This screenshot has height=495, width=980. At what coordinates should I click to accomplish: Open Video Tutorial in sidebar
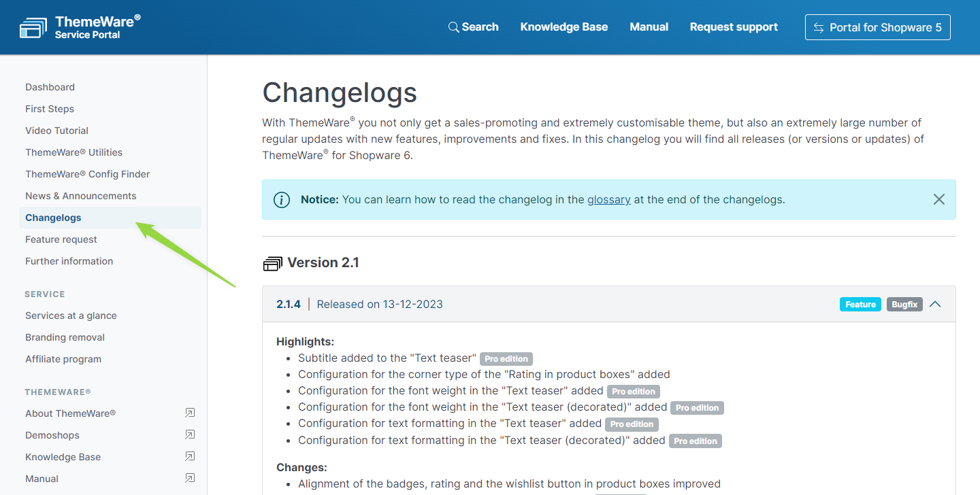coord(57,131)
